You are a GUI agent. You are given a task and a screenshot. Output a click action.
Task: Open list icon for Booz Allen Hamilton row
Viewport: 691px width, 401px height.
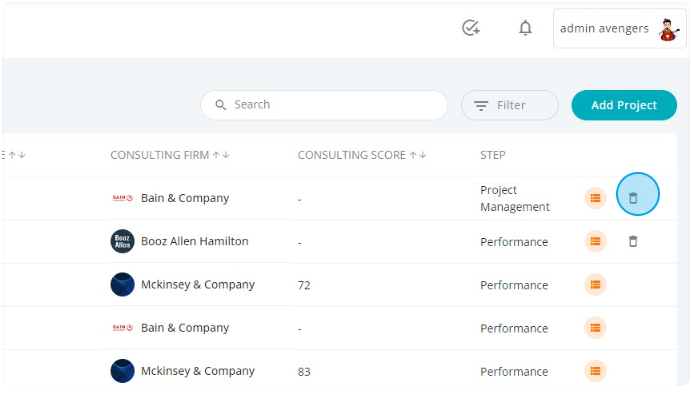point(595,241)
